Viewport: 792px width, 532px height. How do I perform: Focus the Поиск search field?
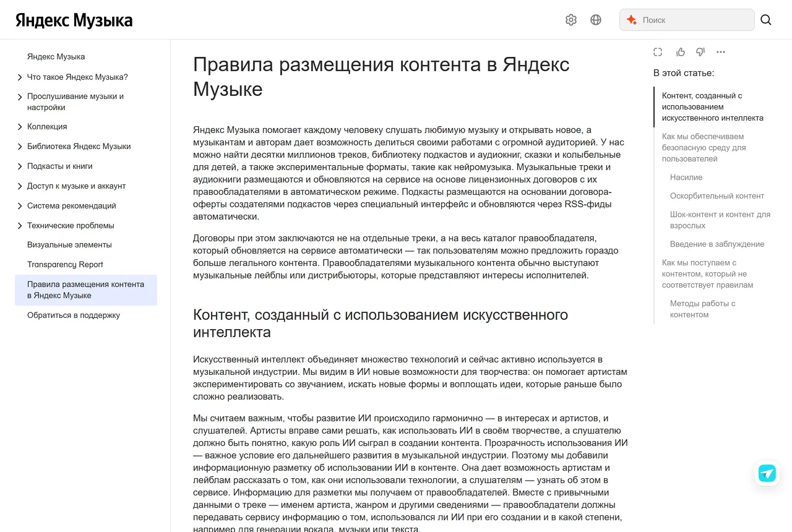687,20
